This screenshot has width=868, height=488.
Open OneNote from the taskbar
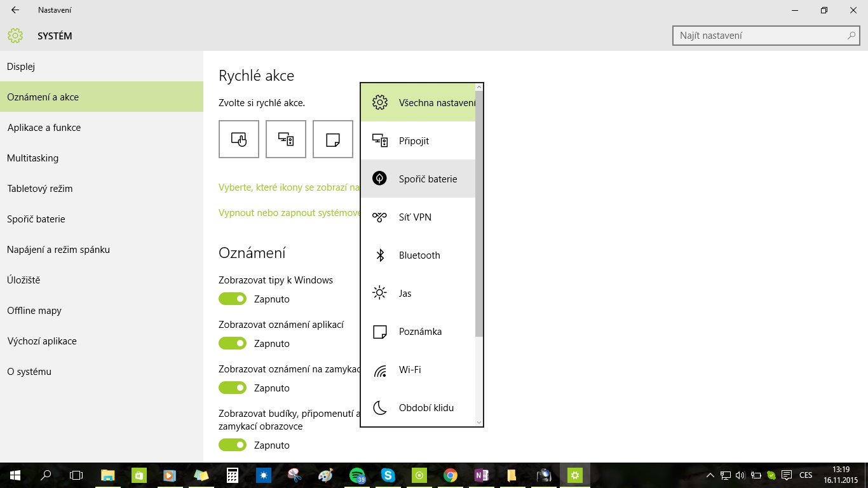click(481, 475)
